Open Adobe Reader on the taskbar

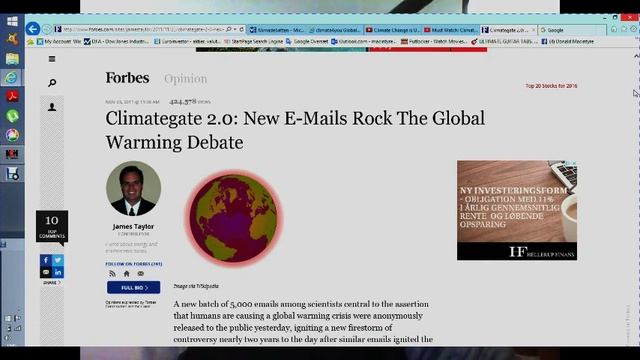(12, 96)
